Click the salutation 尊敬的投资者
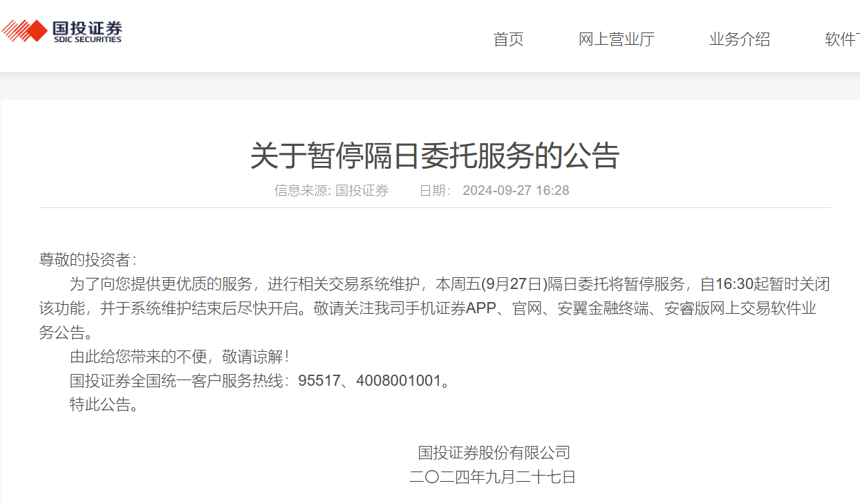The height and width of the screenshot is (504, 860). click(84, 260)
